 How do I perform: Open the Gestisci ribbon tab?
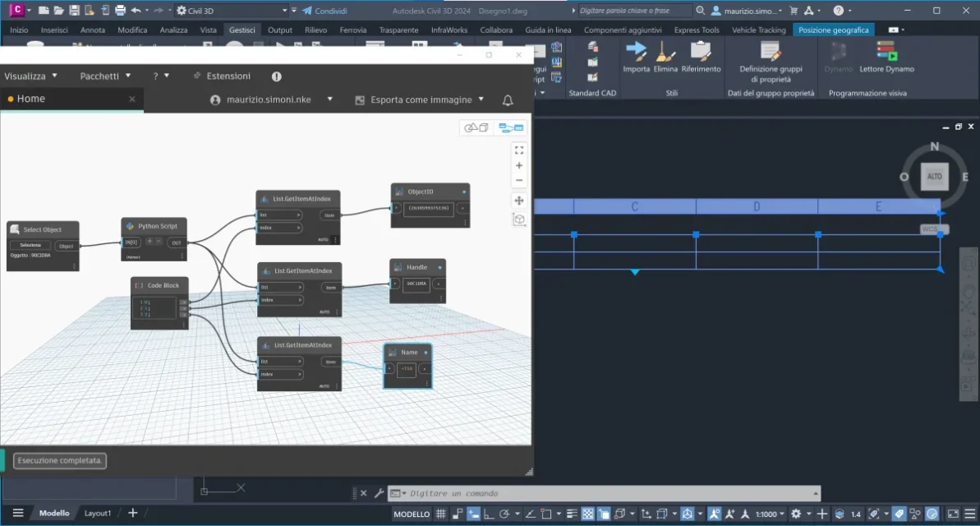pos(242,30)
